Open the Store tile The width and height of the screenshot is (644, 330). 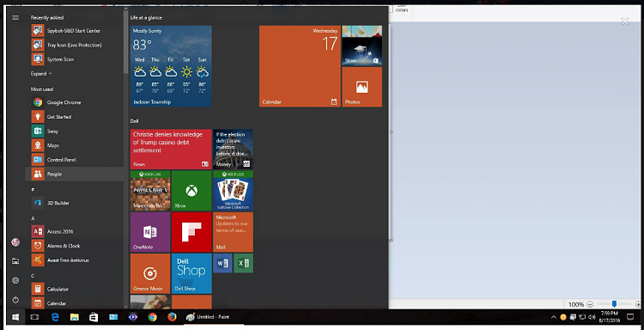(361, 46)
